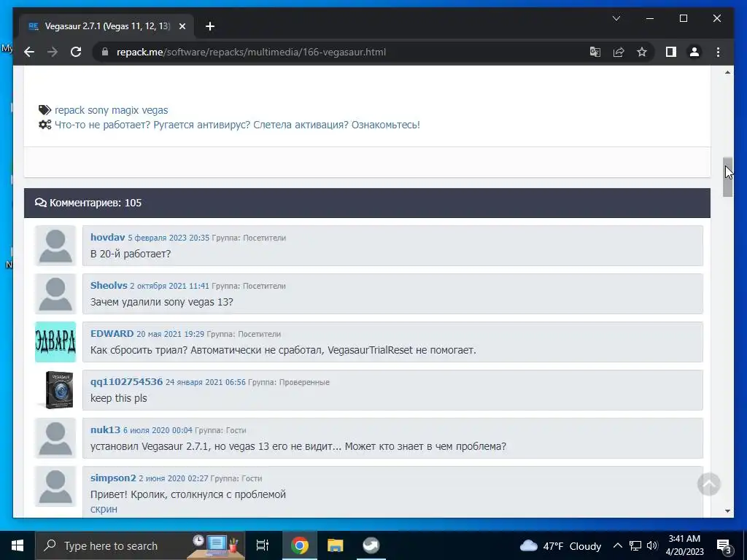Open qq1102754536's user profile

pyautogui.click(x=127, y=381)
